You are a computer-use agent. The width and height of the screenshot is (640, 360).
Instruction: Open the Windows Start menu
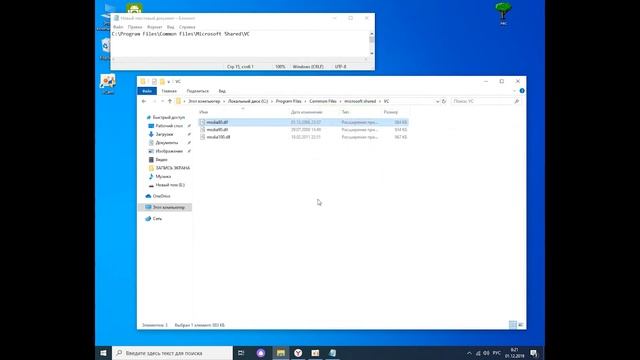103,353
